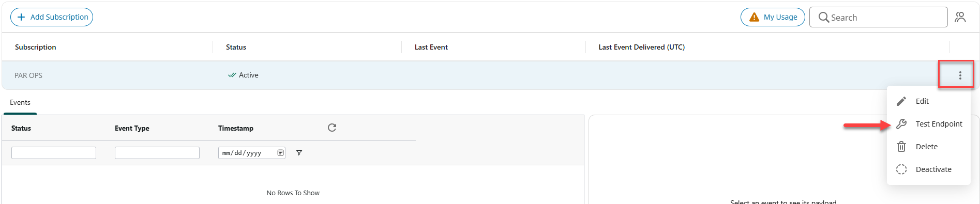Choose Deactivate in the context menu
Viewport: 980px width, 204px height.
[x=929, y=169]
